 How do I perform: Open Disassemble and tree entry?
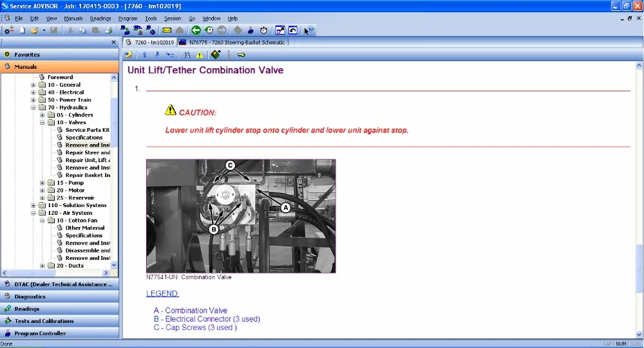point(88,250)
